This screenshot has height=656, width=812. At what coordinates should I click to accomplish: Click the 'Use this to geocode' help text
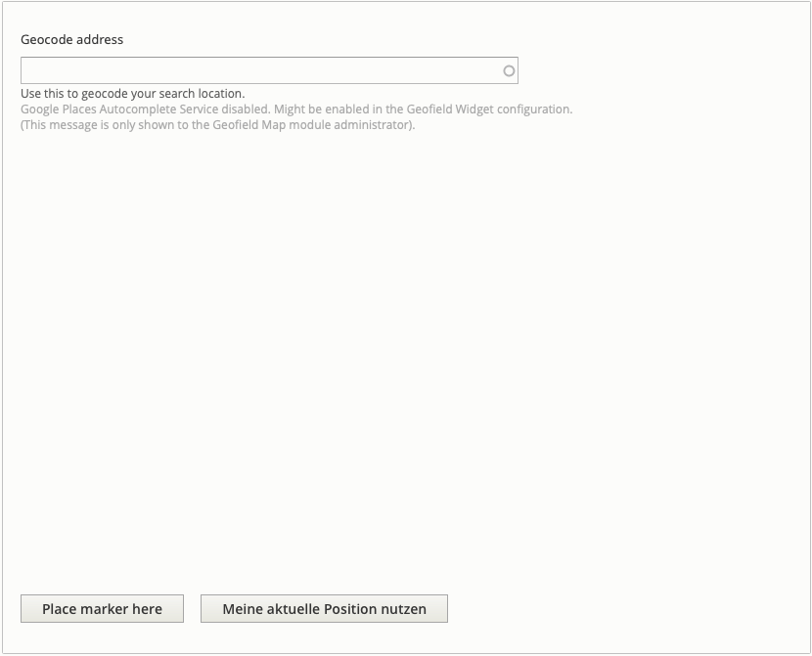(133, 94)
